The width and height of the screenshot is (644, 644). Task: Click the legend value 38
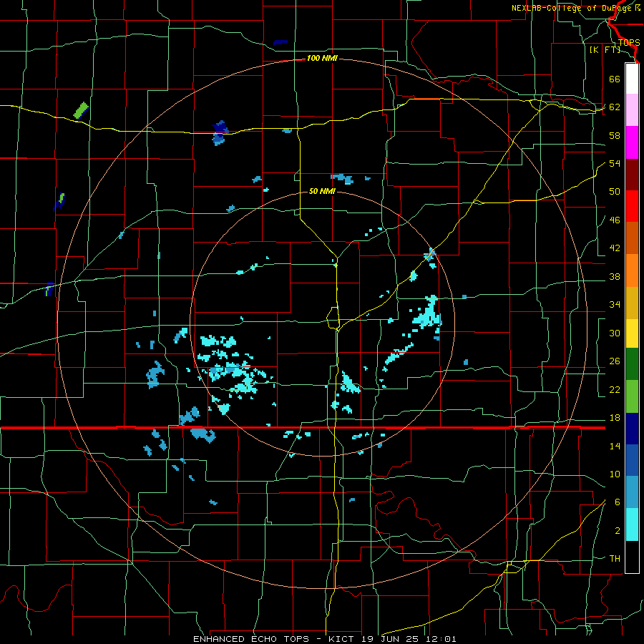[x=615, y=276]
